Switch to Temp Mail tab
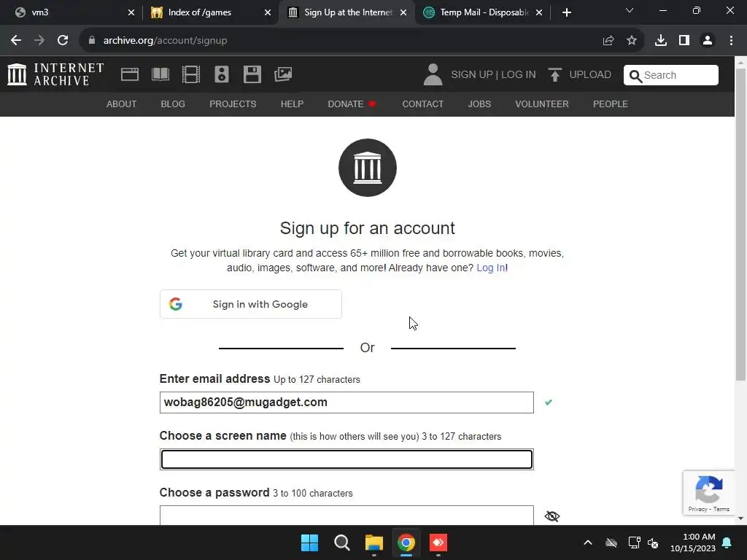747x560 pixels. [482, 12]
